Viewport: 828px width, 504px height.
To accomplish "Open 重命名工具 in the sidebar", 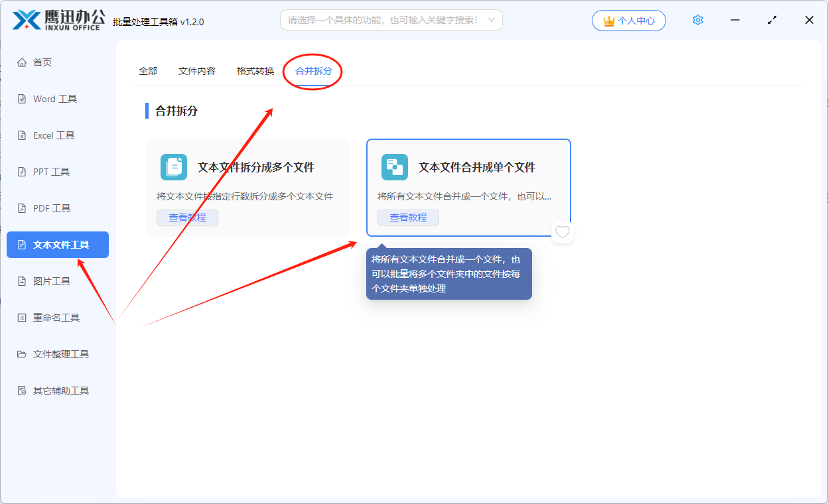I will tap(58, 318).
